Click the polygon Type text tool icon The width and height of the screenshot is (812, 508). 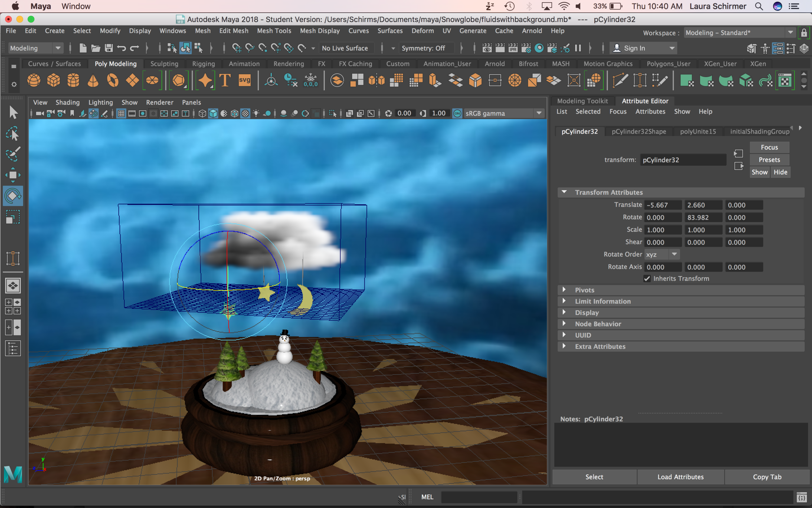click(x=224, y=81)
